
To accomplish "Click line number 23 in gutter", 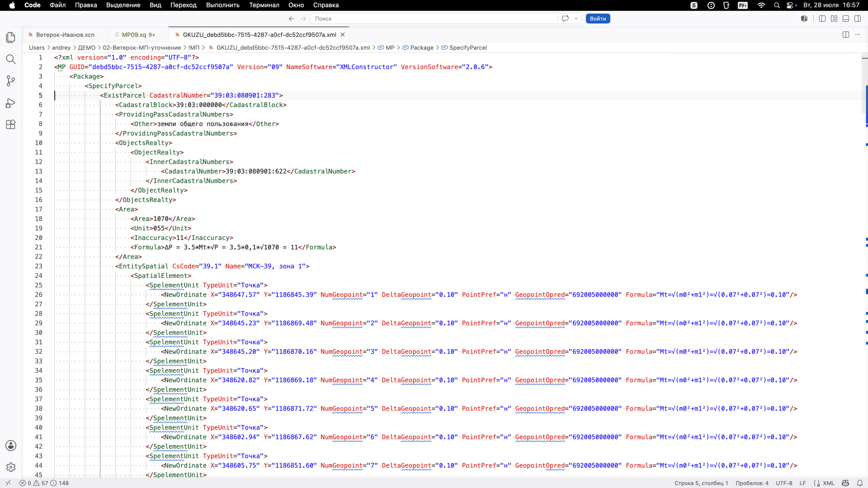I will coord(39,266).
